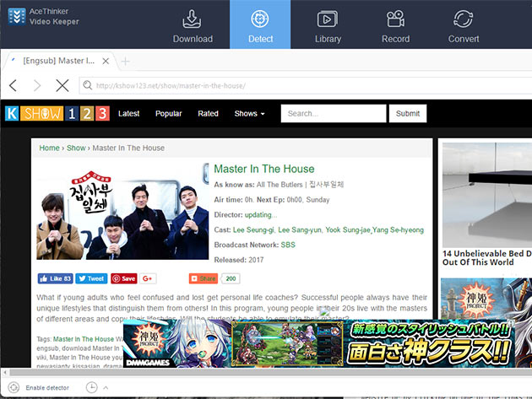Expand the chevron beside the clock icon
Screen dimensions: 532x399
tap(106, 387)
